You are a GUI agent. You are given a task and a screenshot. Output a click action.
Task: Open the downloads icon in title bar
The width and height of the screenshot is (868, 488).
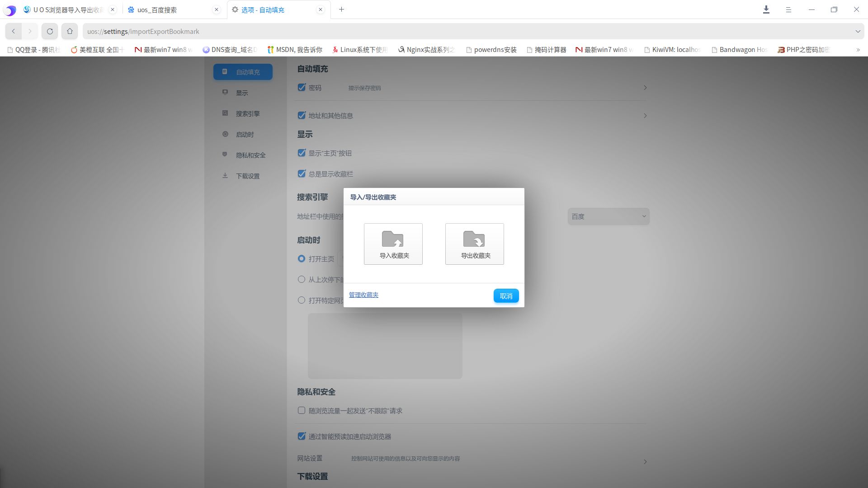(x=766, y=9)
